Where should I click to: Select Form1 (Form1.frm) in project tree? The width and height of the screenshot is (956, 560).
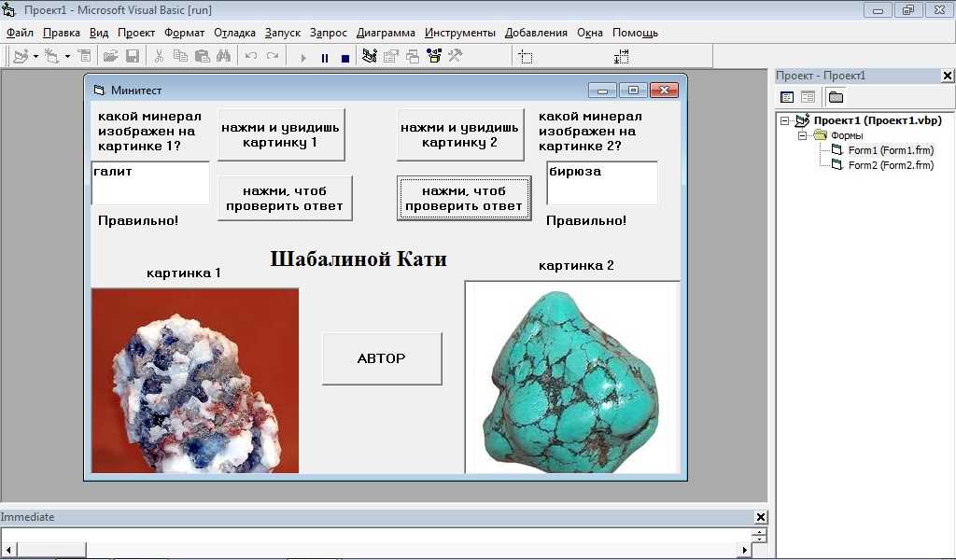click(x=890, y=150)
